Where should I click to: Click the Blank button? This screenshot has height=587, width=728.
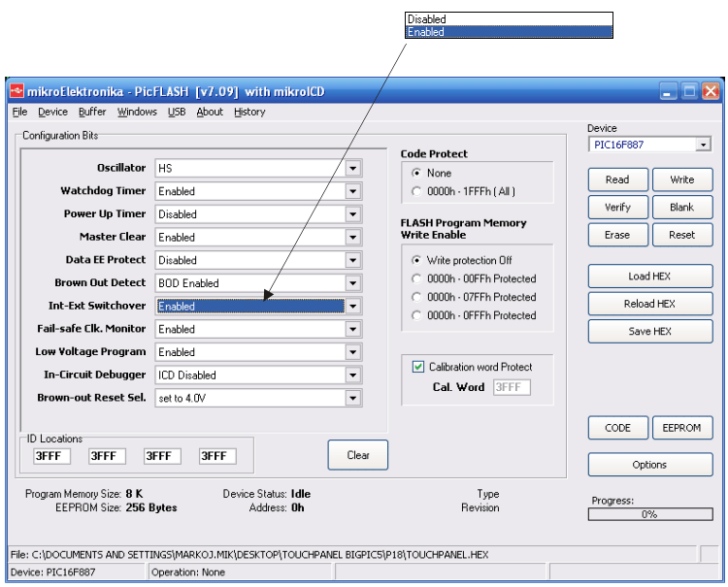(682, 207)
